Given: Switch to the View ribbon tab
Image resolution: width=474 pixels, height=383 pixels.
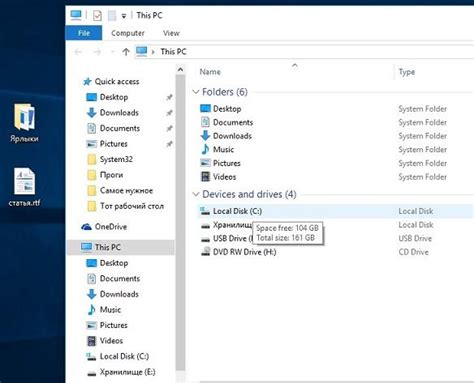Looking at the screenshot, I should tap(171, 33).
